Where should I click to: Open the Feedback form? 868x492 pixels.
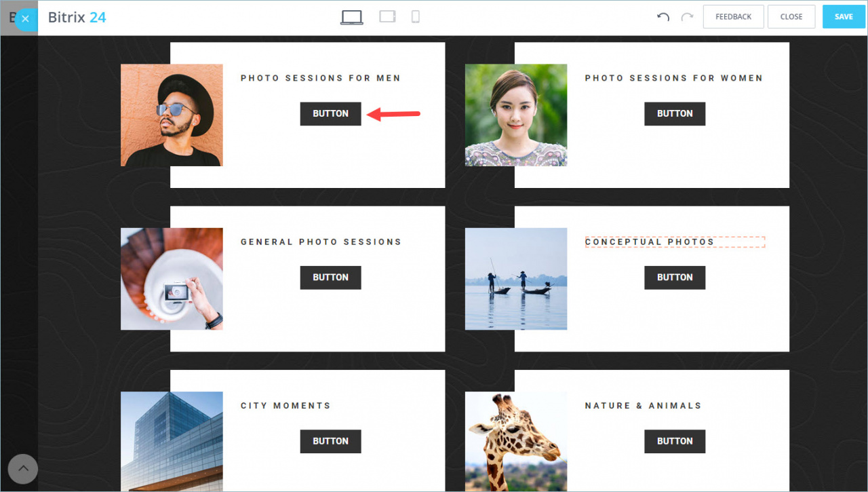pyautogui.click(x=734, y=17)
